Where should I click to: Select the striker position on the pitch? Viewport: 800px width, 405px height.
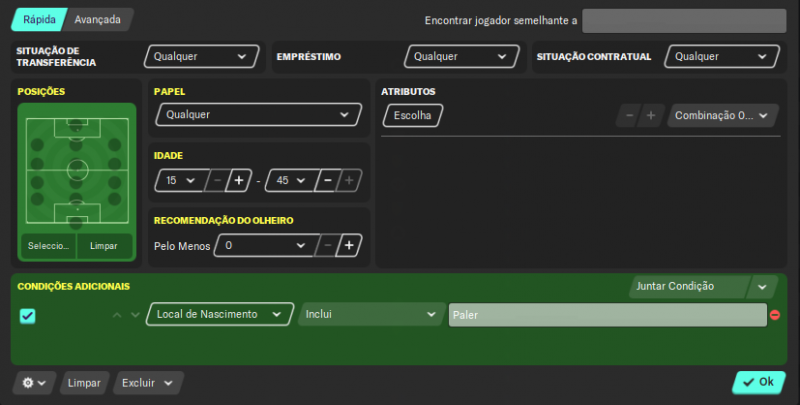click(76, 124)
